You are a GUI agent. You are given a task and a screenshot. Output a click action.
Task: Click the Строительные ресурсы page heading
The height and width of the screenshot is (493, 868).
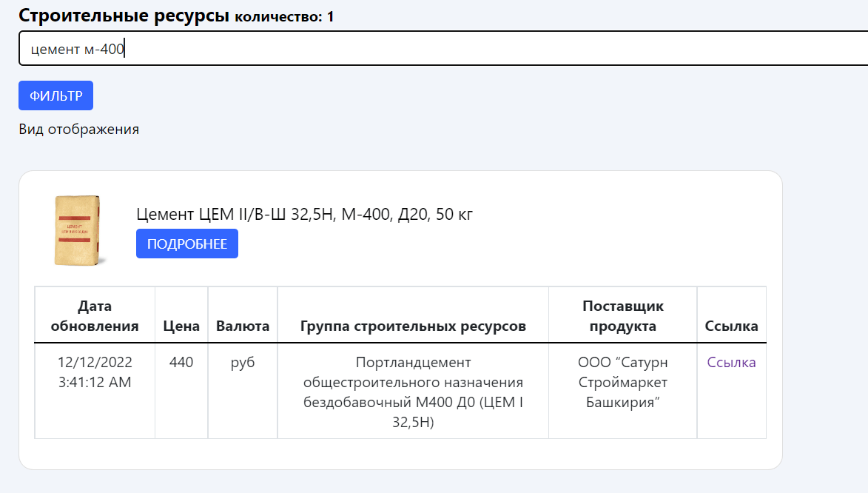[124, 16]
